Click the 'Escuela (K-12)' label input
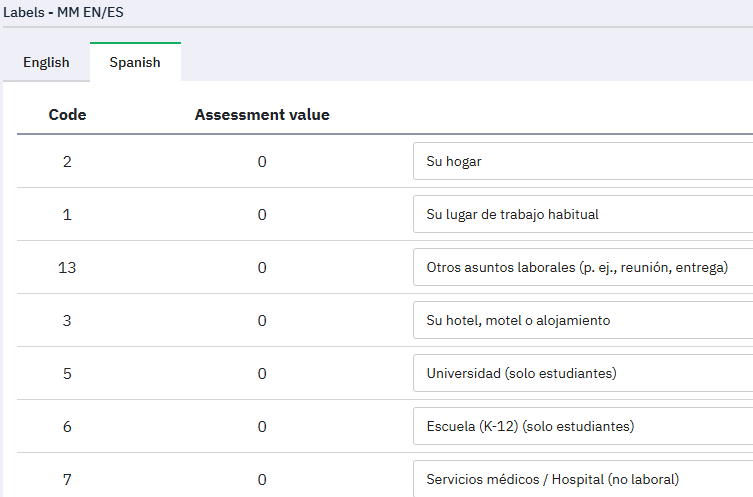Screen dimensions: 753x497 pyautogui.click(x=582, y=426)
